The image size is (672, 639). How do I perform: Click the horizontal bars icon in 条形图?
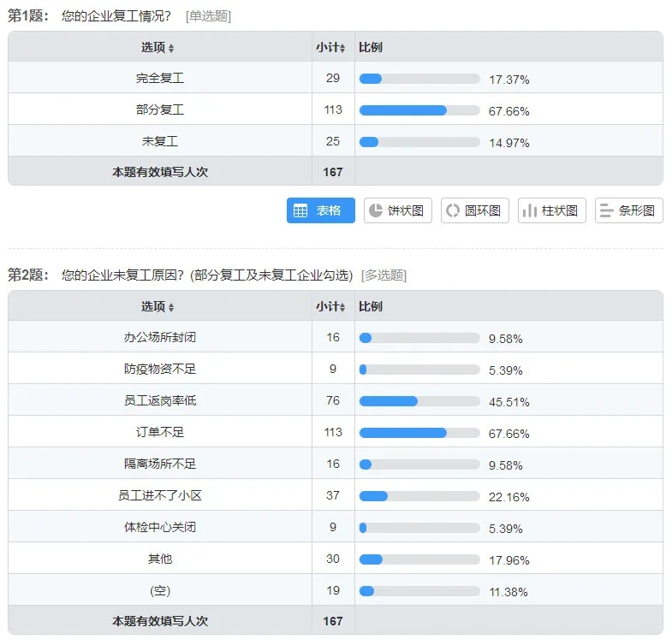coord(606,210)
